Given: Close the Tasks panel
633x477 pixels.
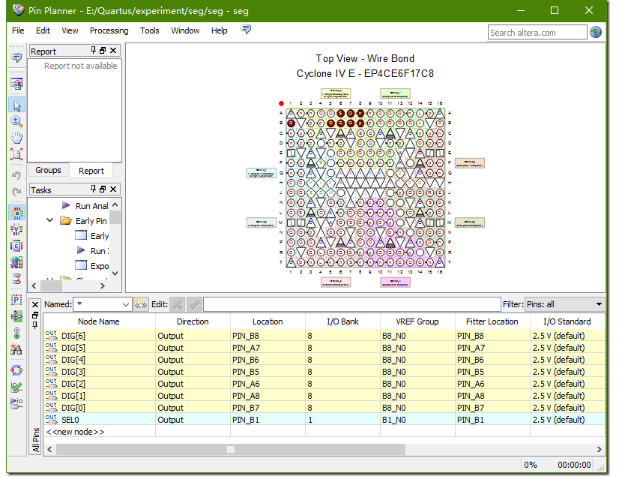Looking at the screenshot, I should coord(113,189).
